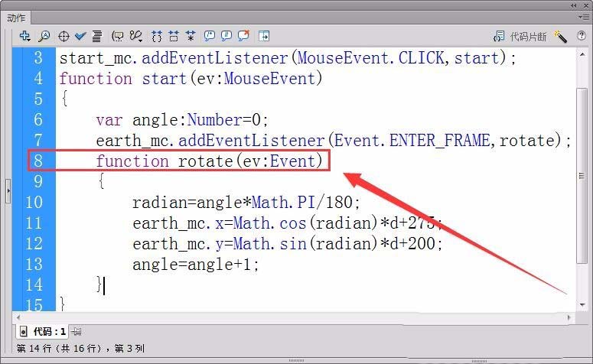The height and width of the screenshot is (364, 593).
Task: Click the 'function rotate(ev:Event)' line
Action: click(x=209, y=161)
